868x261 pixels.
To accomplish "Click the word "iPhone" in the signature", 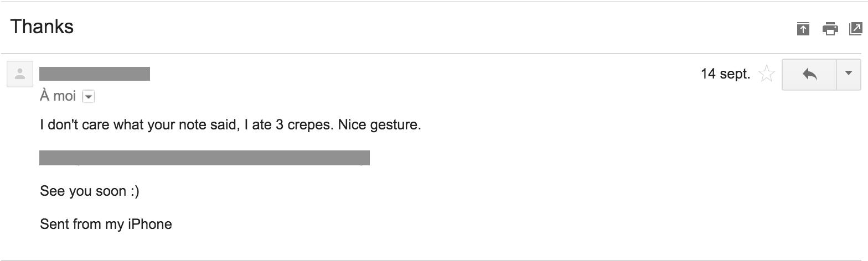I will tap(149, 225).
